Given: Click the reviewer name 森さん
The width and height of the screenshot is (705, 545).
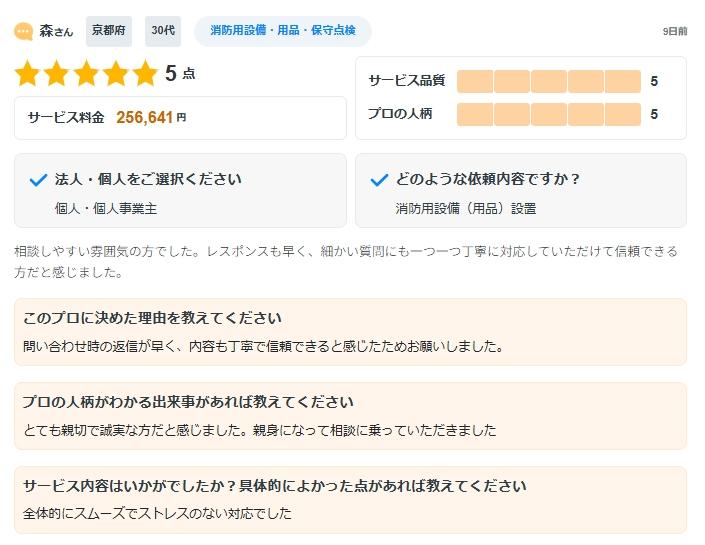Looking at the screenshot, I should [56, 31].
